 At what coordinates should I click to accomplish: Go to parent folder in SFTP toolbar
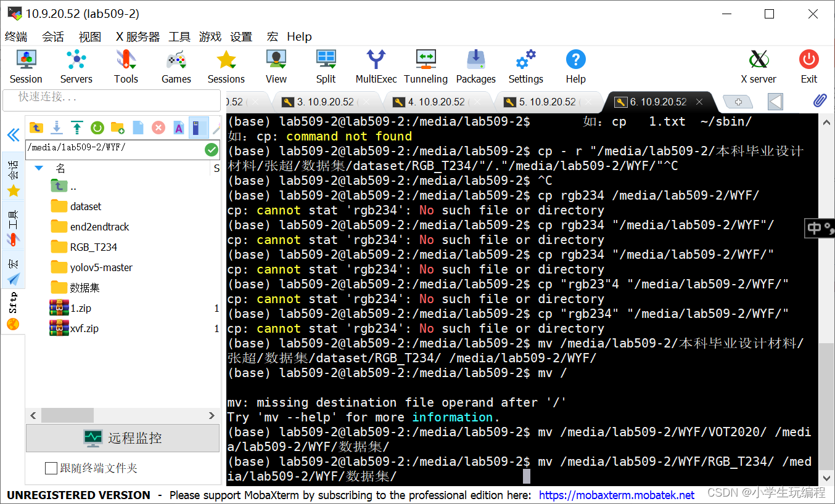(x=36, y=128)
